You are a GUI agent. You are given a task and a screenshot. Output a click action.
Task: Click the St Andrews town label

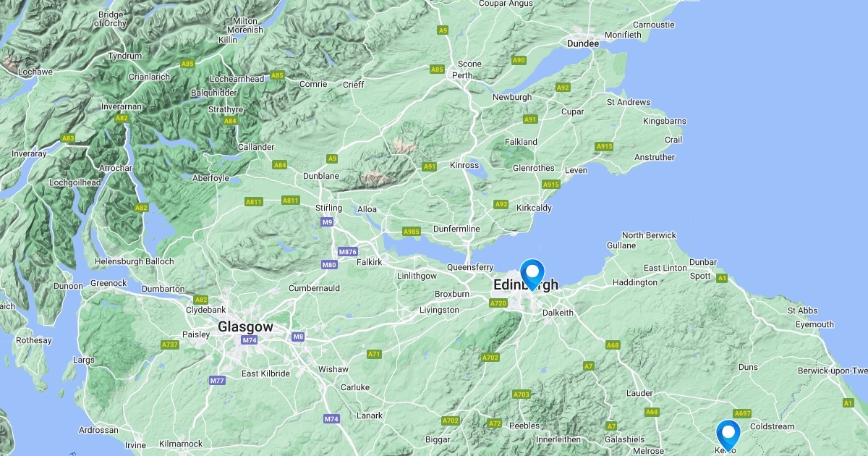point(629,102)
